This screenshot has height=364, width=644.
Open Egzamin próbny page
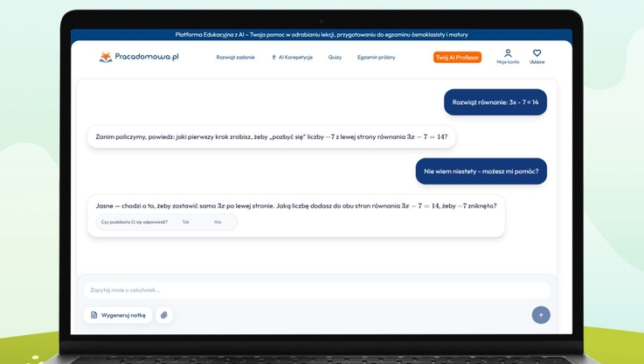click(x=376, y=58)
